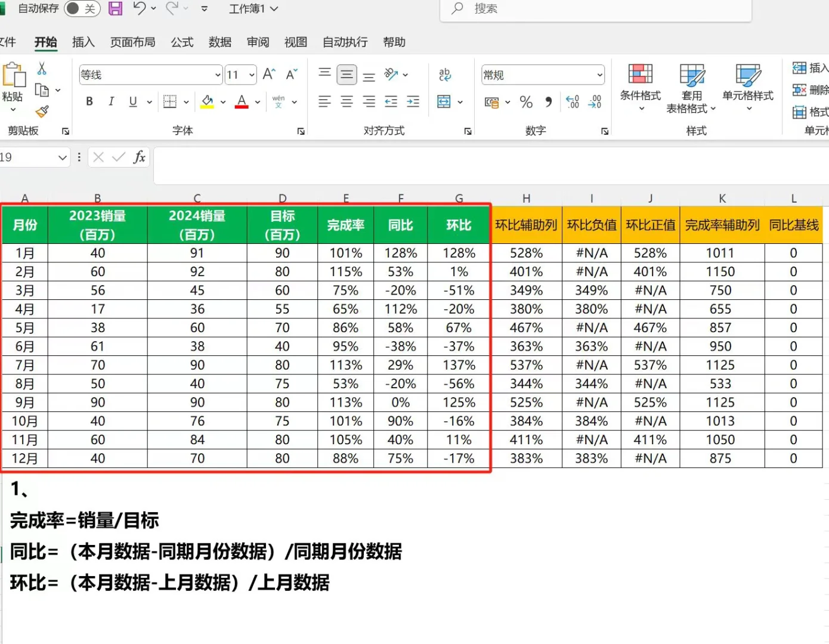The image size is (829, 644).
Task: Toggle Italic formatting
Action: coord(111,101)
